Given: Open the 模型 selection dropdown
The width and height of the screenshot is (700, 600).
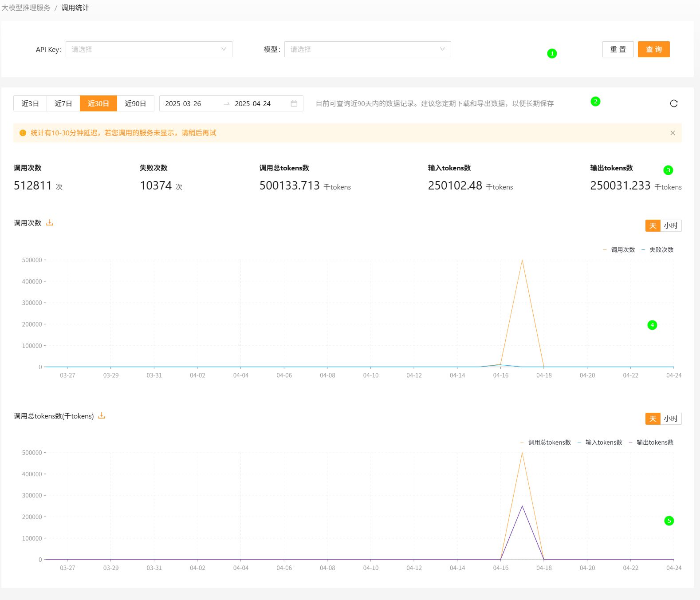Looking at the screenshot, I should point(367,49).
